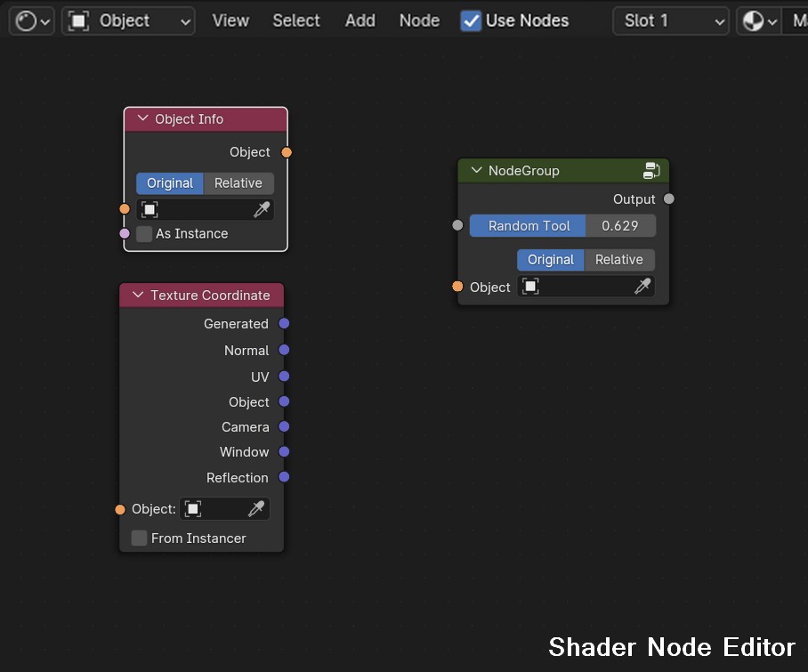
Task: Select Original in the NodeGroup node
Action: pyautogui.click(x=550, y=260)
